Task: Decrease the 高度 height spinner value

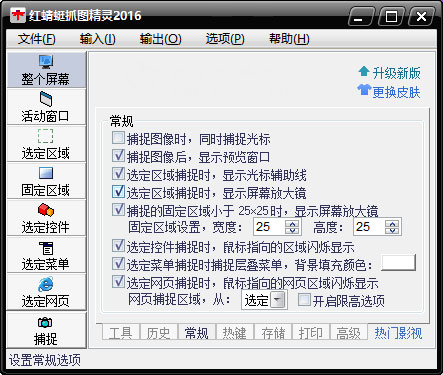Action: [392, 231]
